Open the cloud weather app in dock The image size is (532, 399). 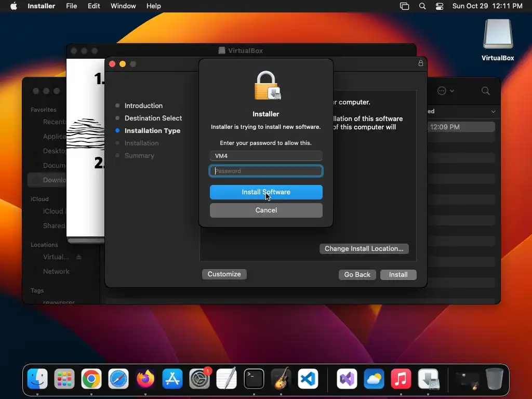pos(374,378)
